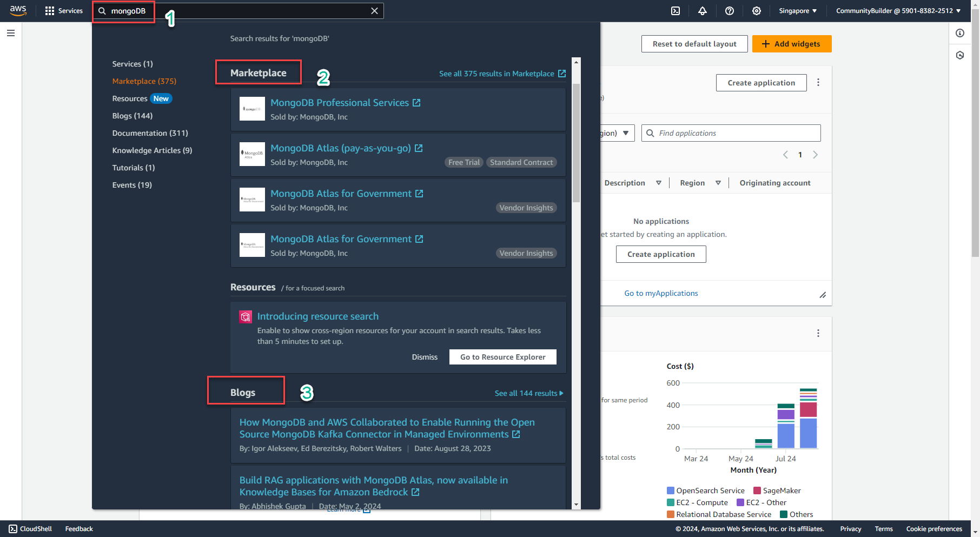Click the search results scrollbar down arrow

click(x=576, y=505)
